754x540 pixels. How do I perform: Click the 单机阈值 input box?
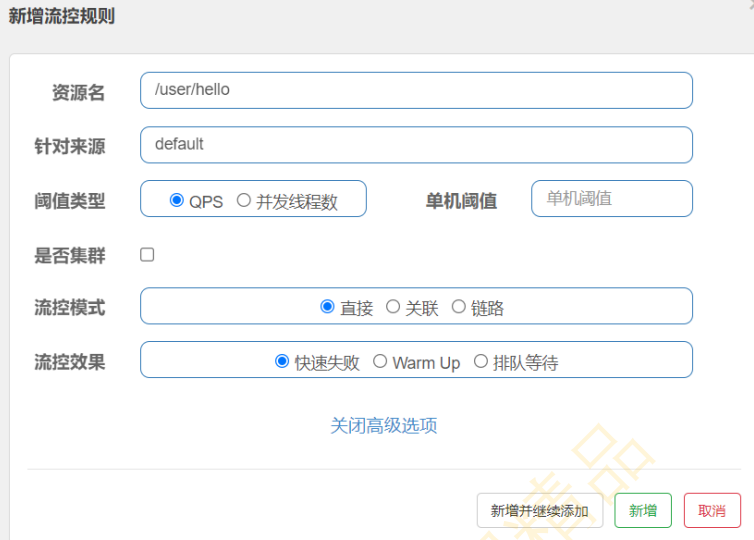[x=611, y=198]
